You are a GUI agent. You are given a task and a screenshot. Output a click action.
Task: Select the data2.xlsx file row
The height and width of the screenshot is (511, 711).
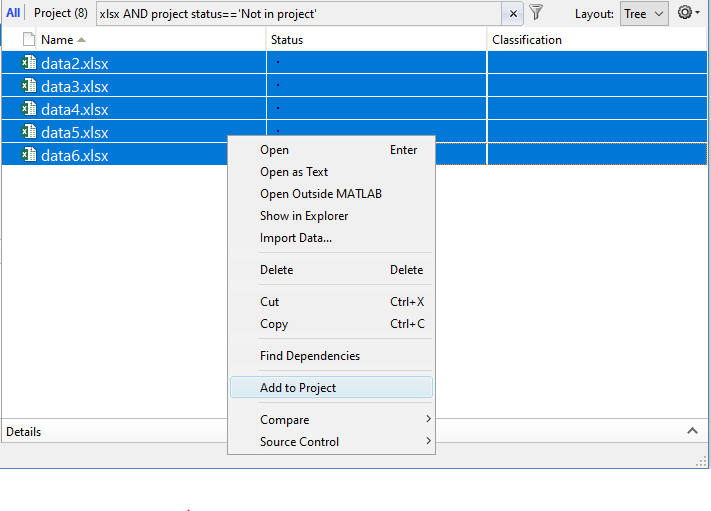click(354, 63)
